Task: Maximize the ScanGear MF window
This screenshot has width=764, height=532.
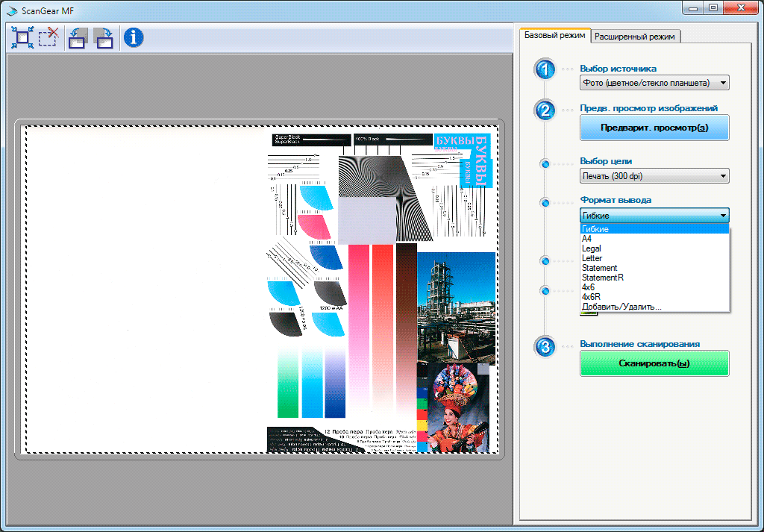Action: click(713, 8)
